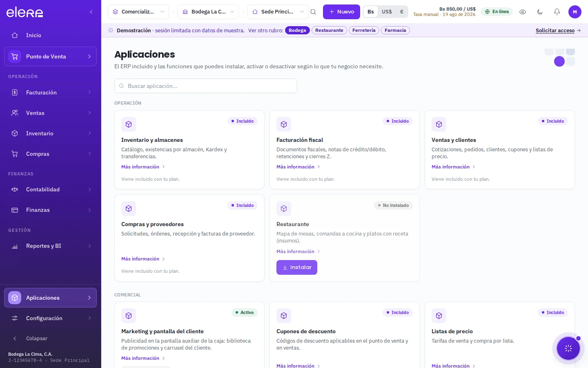This screenshot has width=588, height=368.
Task: Click the En línea status badge
Action: point(497,11)
